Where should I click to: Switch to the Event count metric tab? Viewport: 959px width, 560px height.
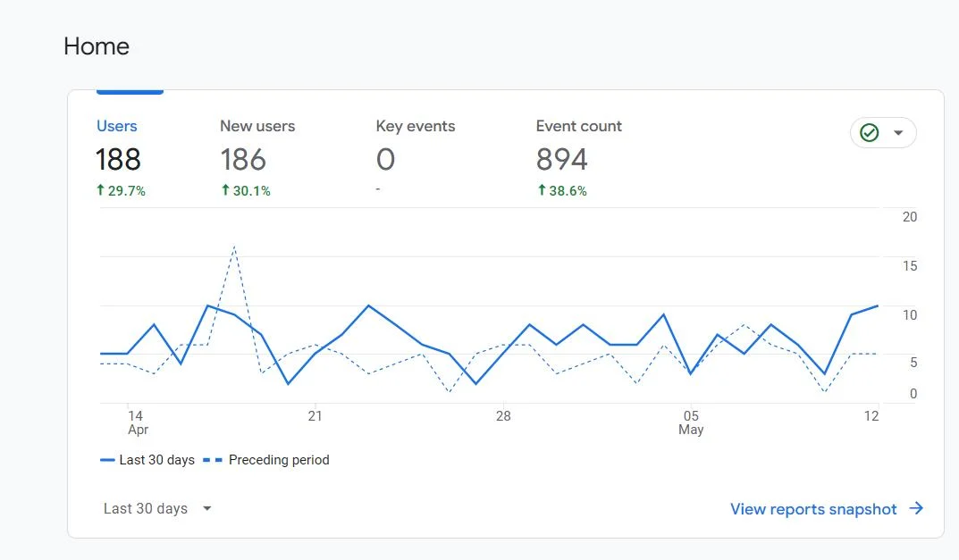pos(578,126)
